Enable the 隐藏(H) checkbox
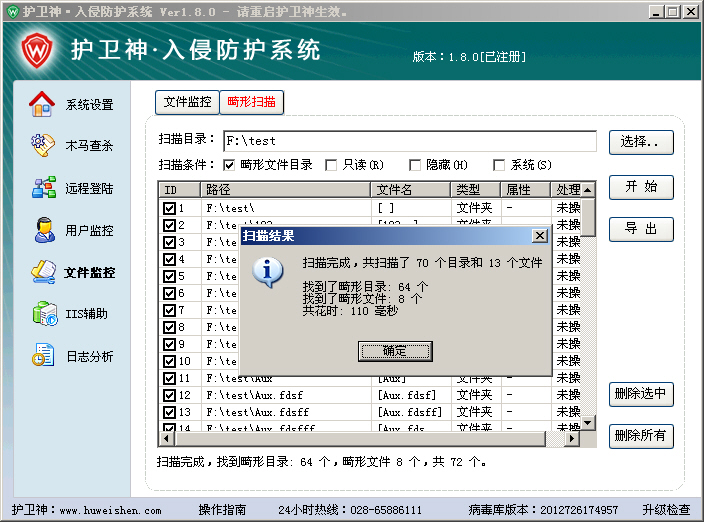The height and width of the screenshot is (522, 704). [414, 165]
